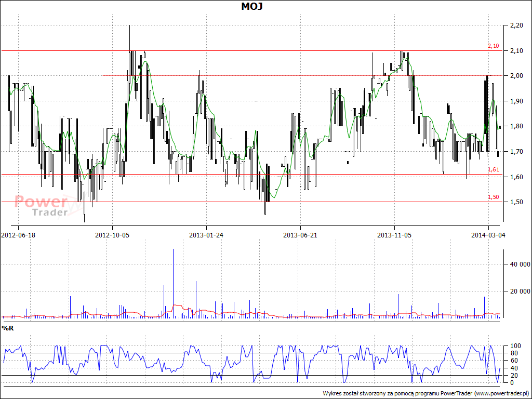The width and height of the screenshot is (532, 399).
Task: Click the 1,80 price axis label
Action: tap(516, 126)
